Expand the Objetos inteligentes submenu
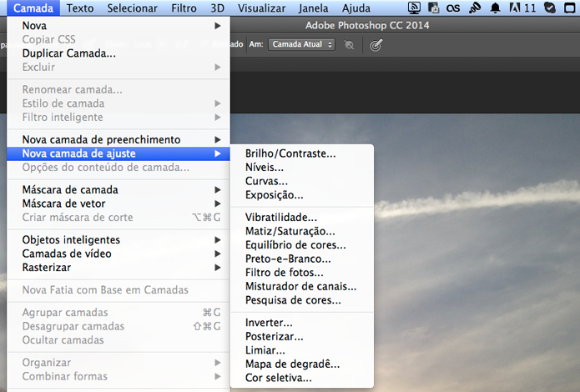580x392 pixels. coord(119,239)
